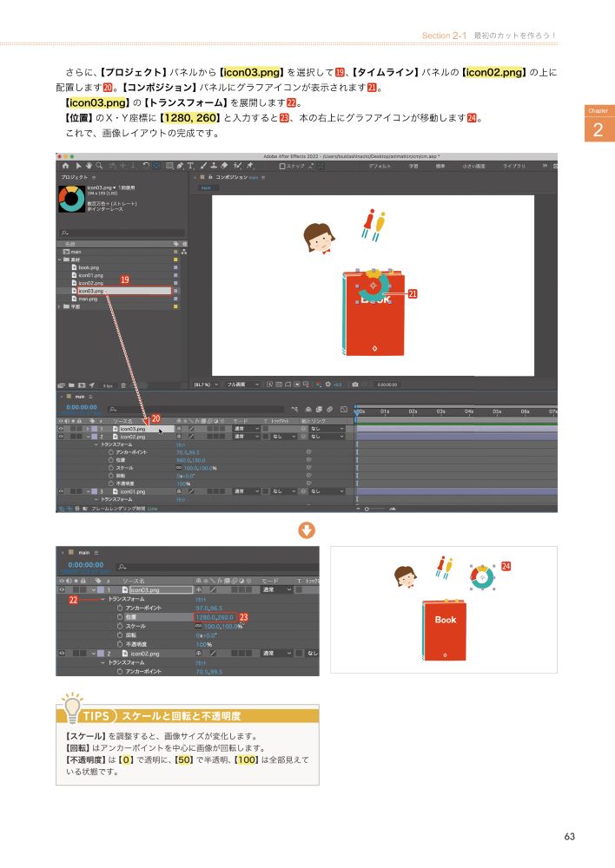Select the Home icon in toolbar
This screenshot has width=615, height=868.
pos(64,164)
